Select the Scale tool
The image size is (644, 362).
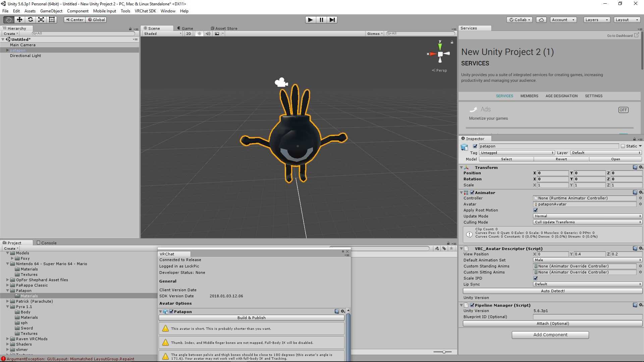[41, 20]
